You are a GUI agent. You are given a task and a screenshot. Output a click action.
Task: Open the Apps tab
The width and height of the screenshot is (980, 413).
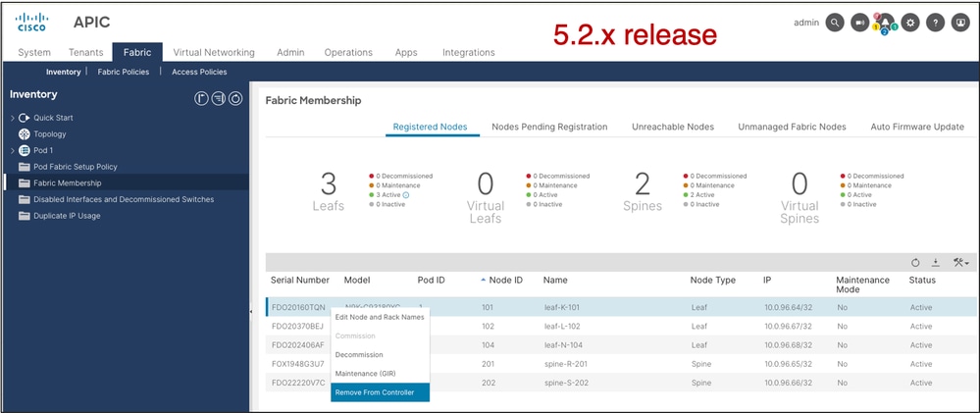(406, 53)
